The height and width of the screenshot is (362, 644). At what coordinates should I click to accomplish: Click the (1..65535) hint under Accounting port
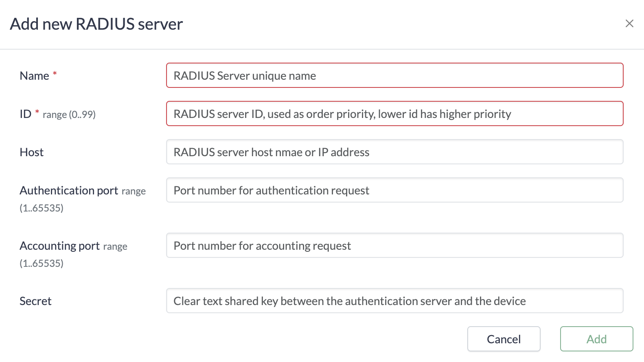pos(42,264)
